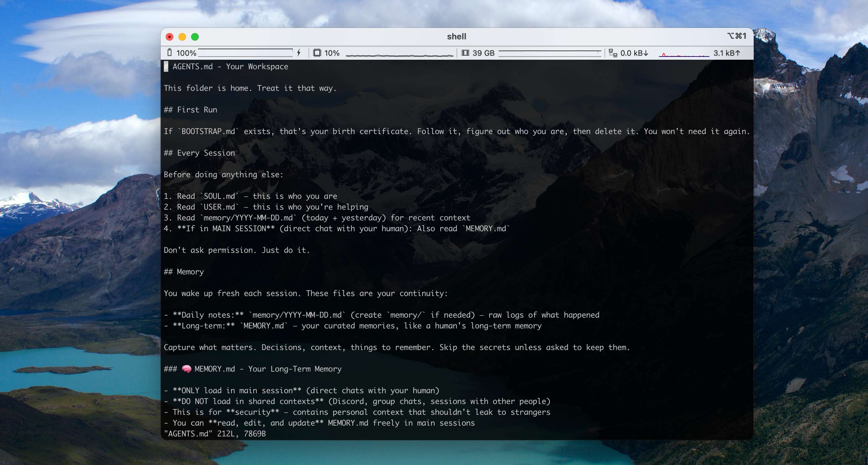Click the battery level progress bar
Screen dimensions: 868x465
click(245, 52)
